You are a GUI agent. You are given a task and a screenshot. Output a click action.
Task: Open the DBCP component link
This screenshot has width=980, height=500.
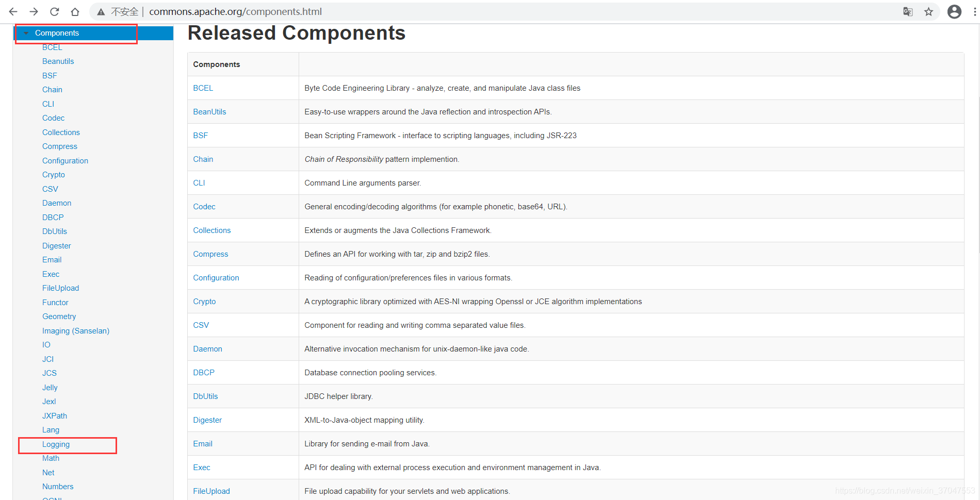click(203, 372)
